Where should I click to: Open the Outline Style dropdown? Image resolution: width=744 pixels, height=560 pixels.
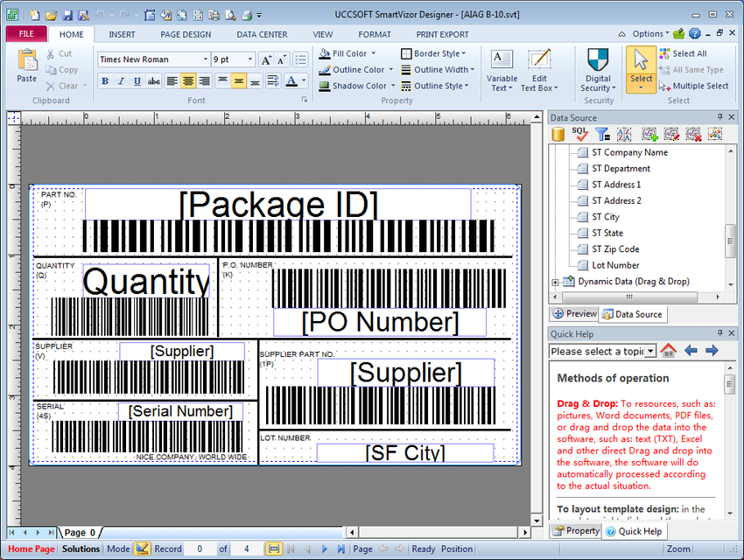(435, 86)
